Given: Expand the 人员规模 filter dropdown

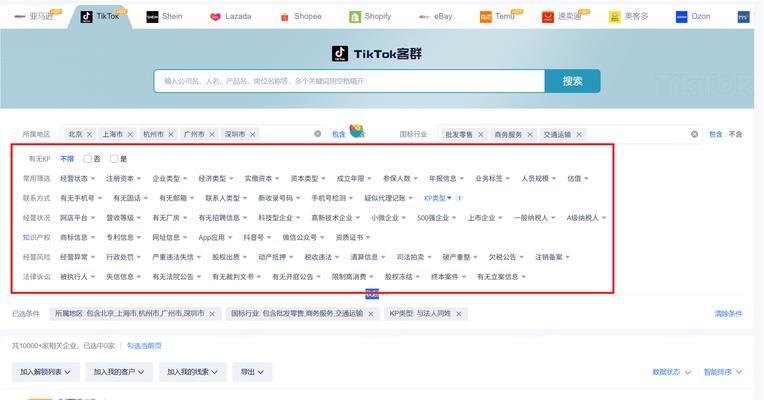Looking at the screenshot, I should pyautogui.click(x=538, y=179).
